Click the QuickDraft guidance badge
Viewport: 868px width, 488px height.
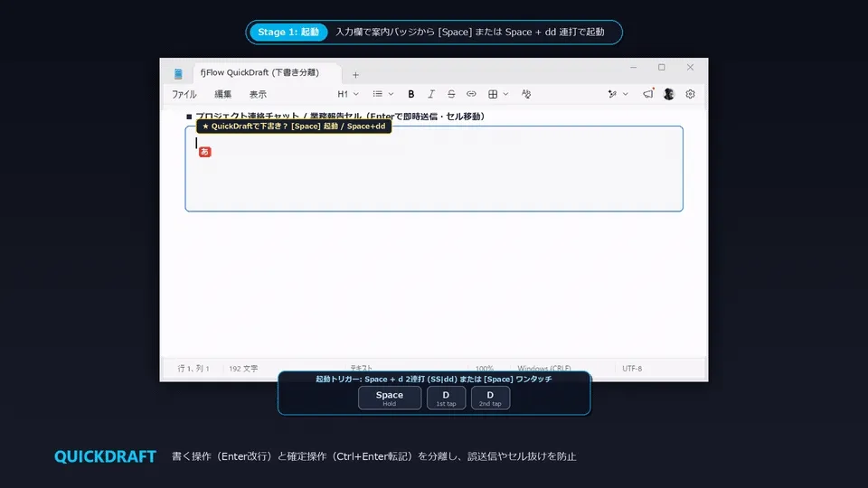point(294,127)
